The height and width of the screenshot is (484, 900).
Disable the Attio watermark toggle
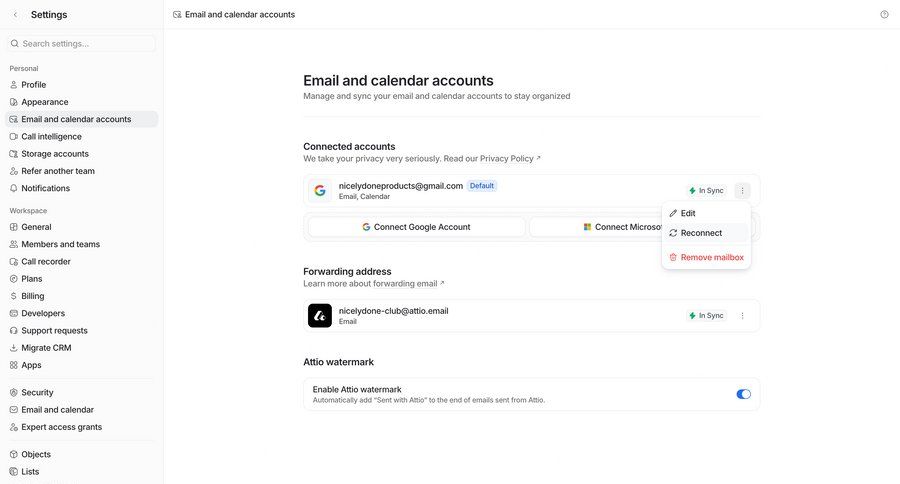(x=743, y=394)
